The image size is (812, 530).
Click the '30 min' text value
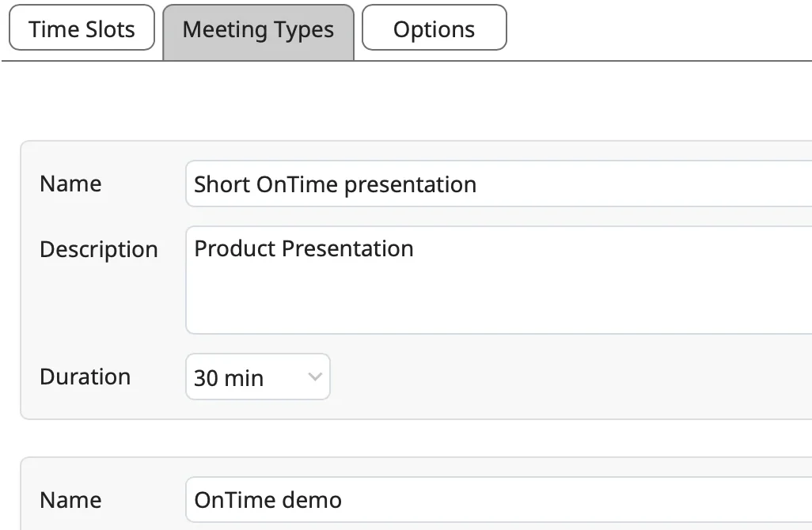(229, 378)
